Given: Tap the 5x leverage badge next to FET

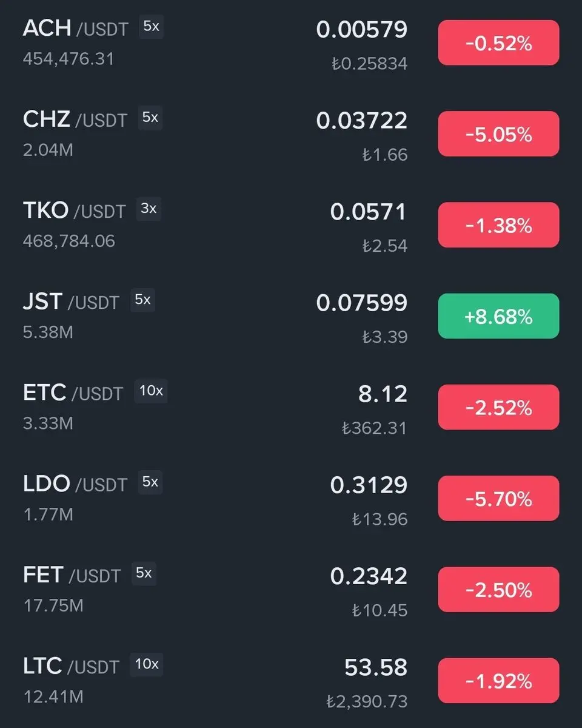Looking at the screenshot, I should pyautogui.click(x=144, y=573).
